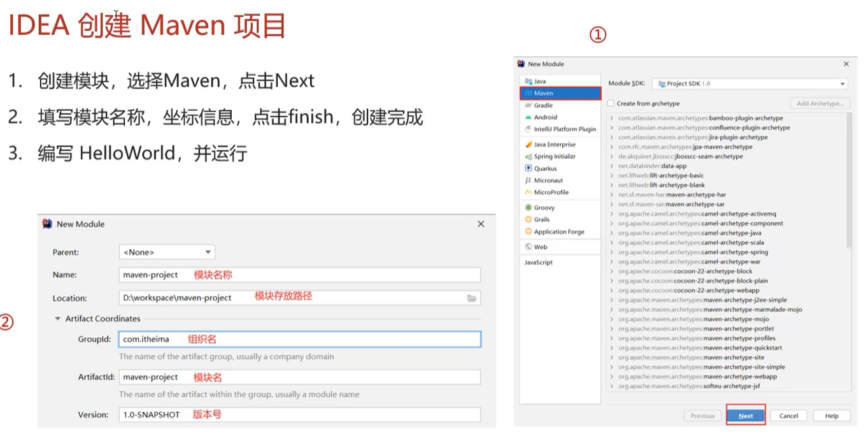Select JavaScript in module type list

[539, 263]
